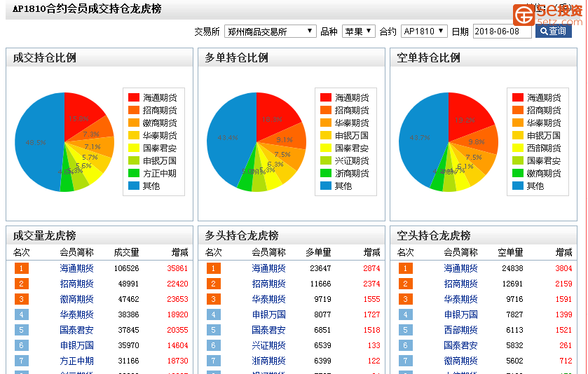
Task: Open 浙商期货 link in 多头持仓龙虎榜
Action: tap(268, 361)
